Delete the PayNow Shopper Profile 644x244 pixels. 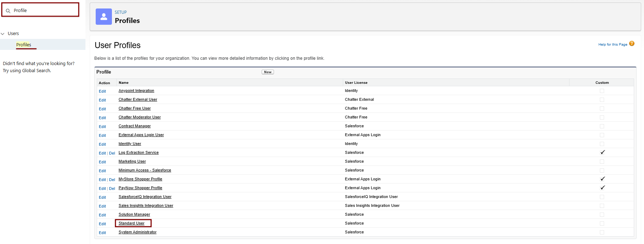click(112, 188)
